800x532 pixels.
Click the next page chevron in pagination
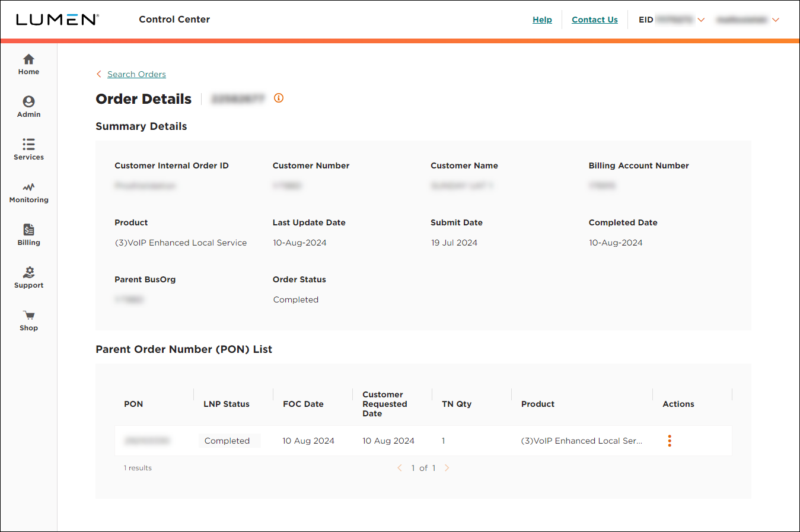(447, 468)
